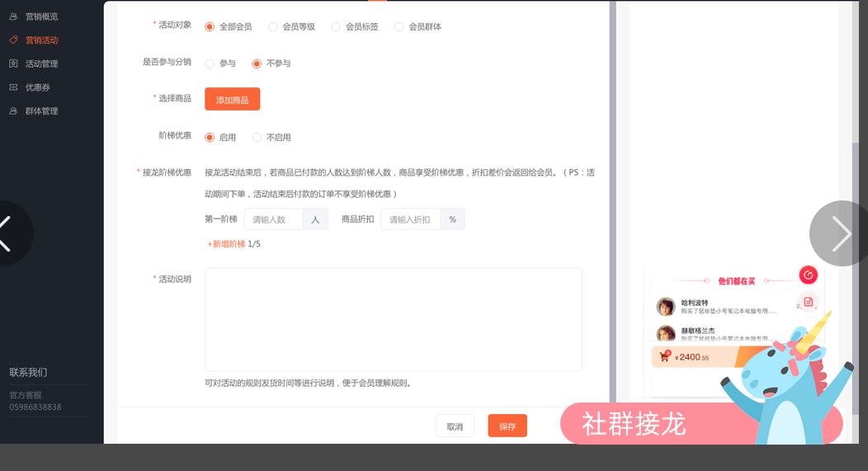This screenshot has height=471, width=868.
Task: Select 不启用 for 阶梯优惠
Action: 257,138
